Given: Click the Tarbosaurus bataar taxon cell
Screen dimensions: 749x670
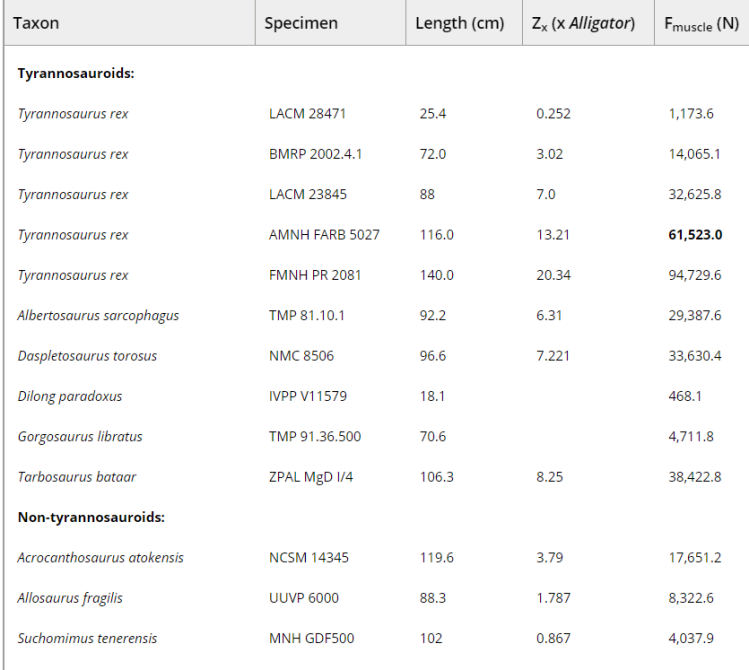Looking at the screenshot, I should point(73,477).
